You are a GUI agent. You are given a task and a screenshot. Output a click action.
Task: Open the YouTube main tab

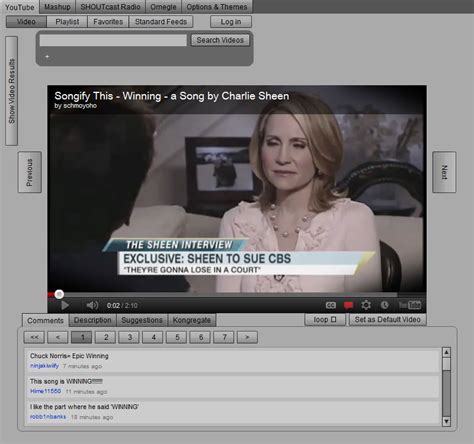(x=20, y=7)
